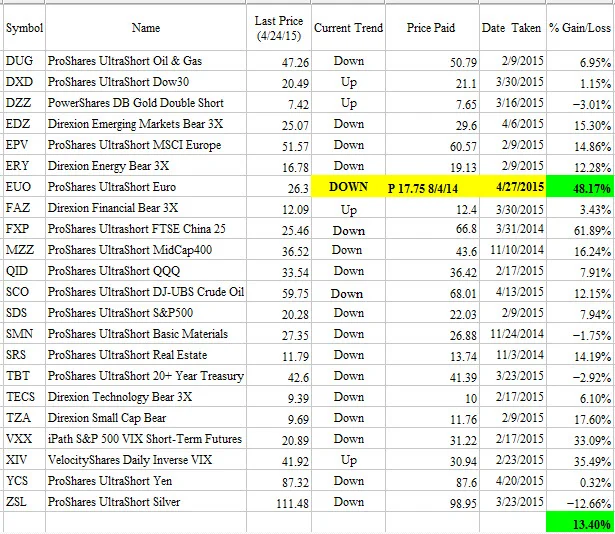615x534 pixels.
Task: Click the TBT symbol cell
Action: pyautogui.click(x=24, y=375)
